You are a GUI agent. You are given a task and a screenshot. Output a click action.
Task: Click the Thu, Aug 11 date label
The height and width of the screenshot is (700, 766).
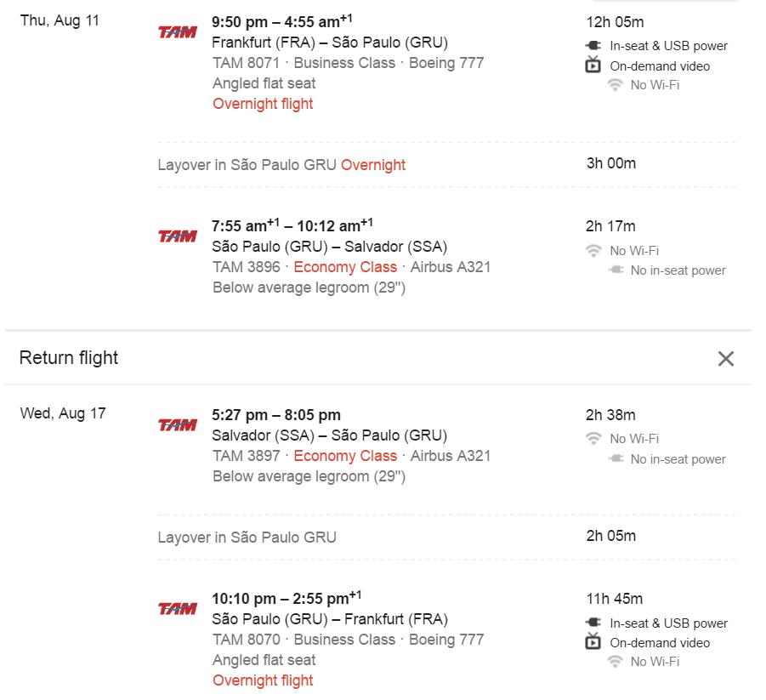(x=60, y=20)
